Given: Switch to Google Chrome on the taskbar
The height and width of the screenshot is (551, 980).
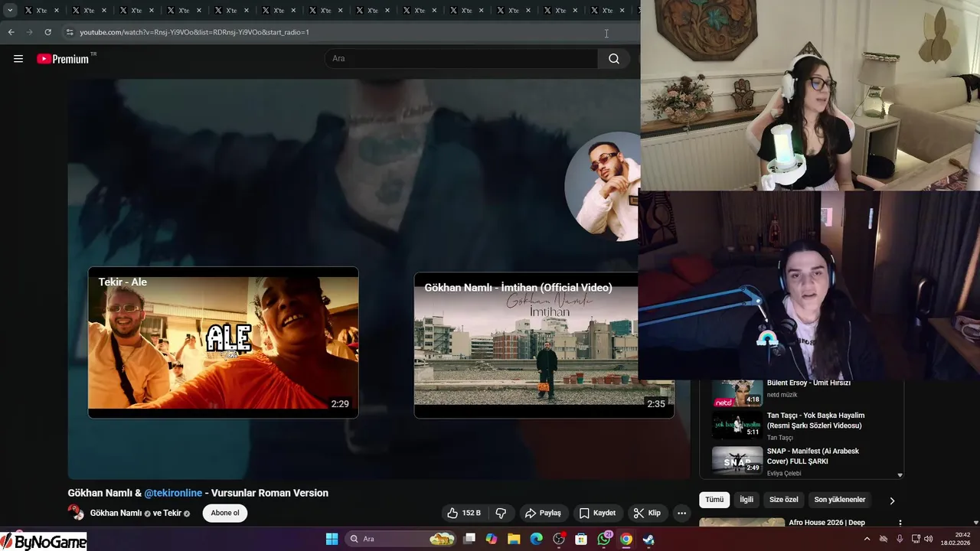Looking at the screenshot, I should point(626,539).
